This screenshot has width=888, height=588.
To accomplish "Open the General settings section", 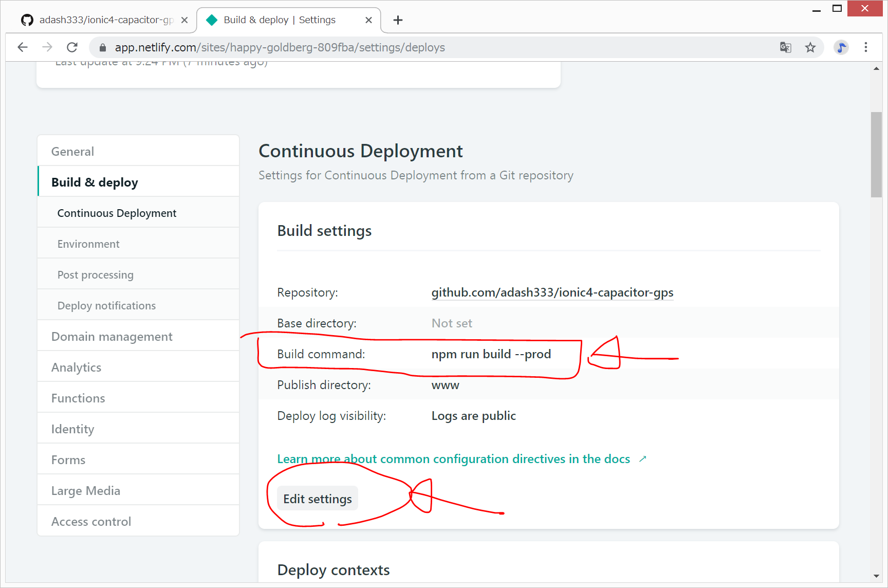I will click(x=72, y=152).
